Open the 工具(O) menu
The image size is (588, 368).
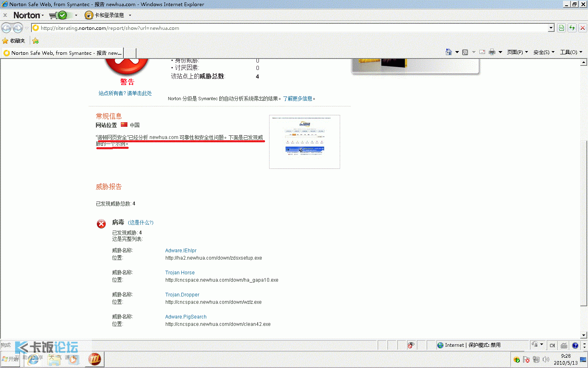coord(571,52)
